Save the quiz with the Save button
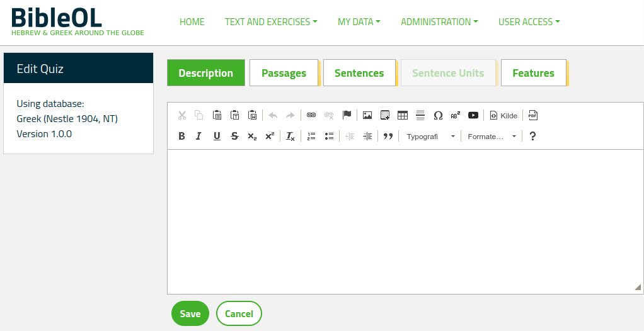Screen dimensions: 644x331 click(x=190, y=314)
